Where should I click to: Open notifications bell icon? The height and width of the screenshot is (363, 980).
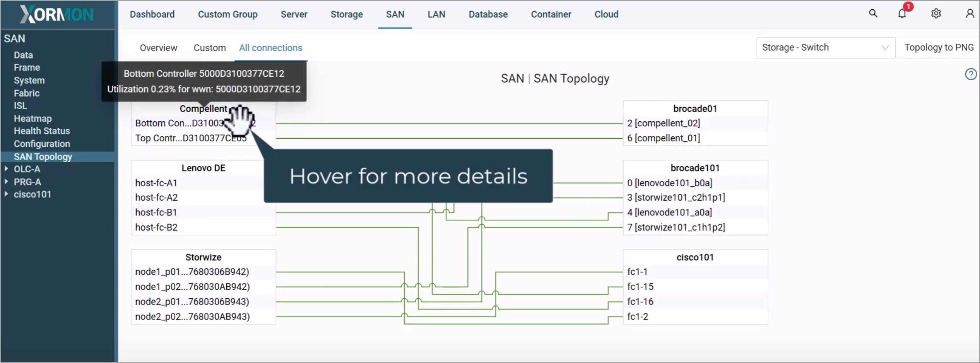pos(902,14)
